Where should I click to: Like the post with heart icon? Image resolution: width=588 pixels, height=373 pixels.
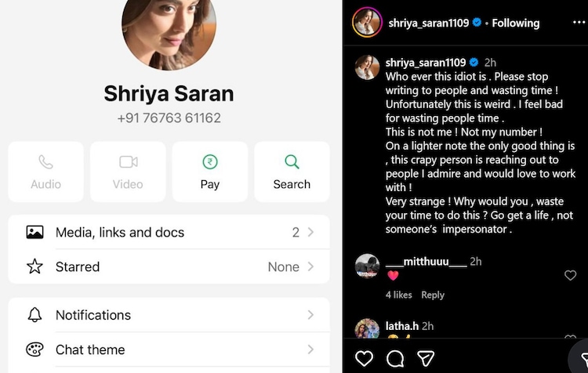coord(364,358)
